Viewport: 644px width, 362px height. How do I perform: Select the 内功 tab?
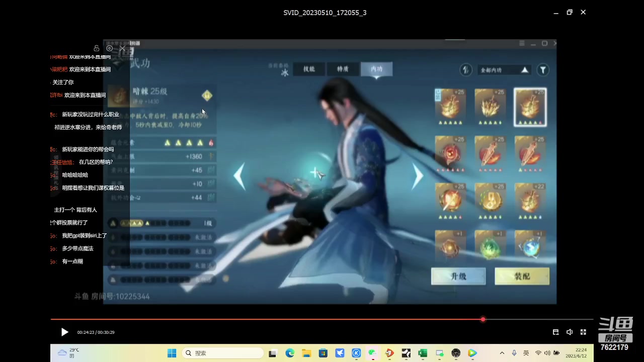coord(376,69)
